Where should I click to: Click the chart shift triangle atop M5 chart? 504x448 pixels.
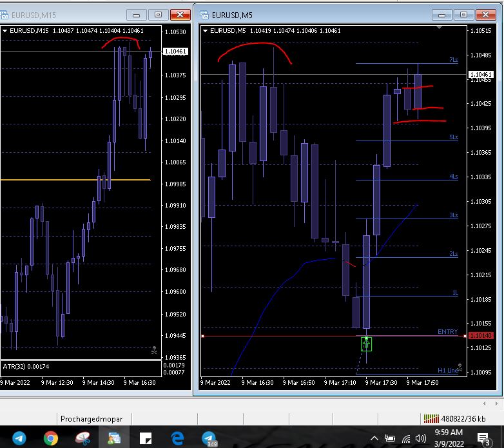point(439,28)
